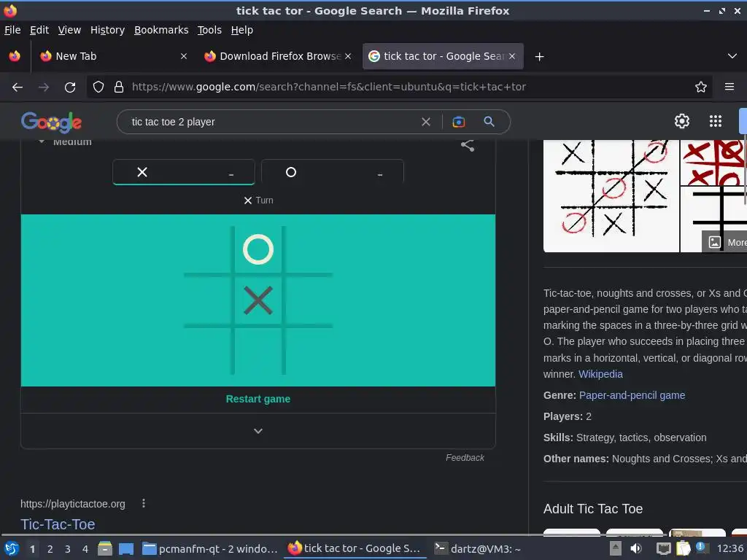Open the History menu
The width and height of the screenshot is (747, 560).
point(107,30)
